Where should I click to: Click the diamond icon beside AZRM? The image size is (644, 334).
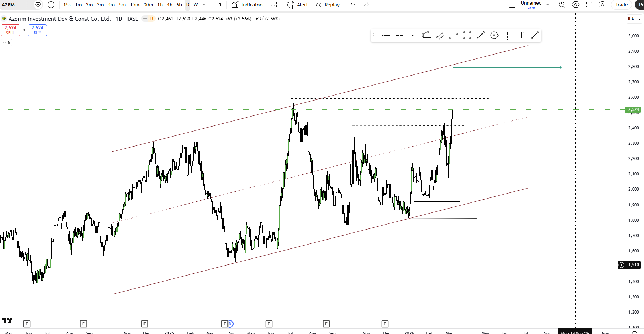[38, 5]
